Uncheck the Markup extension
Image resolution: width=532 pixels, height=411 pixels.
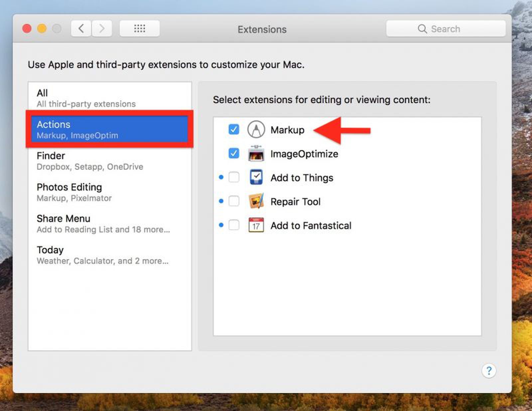(x=234, y=130)
